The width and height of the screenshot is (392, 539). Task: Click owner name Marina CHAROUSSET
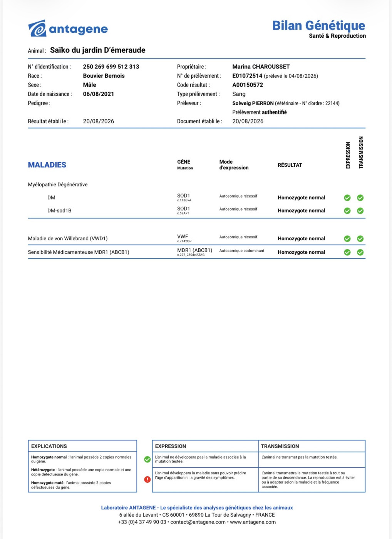261,67
